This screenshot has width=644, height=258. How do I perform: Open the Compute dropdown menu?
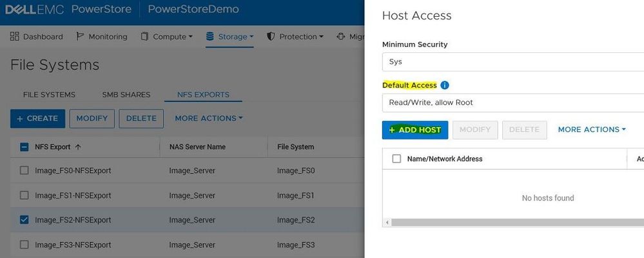point(166,37)
